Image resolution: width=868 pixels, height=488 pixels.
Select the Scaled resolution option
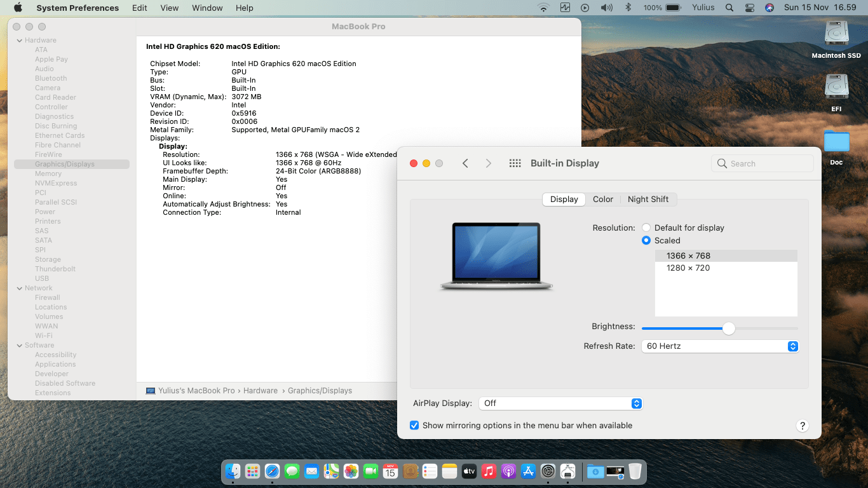[x=646, y=240]
